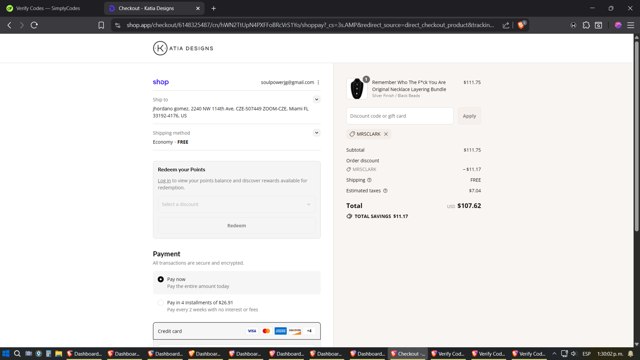This screenshot has width=640, height=360.
Task: Show the +4 more card types
Action: tap(309, 331)
